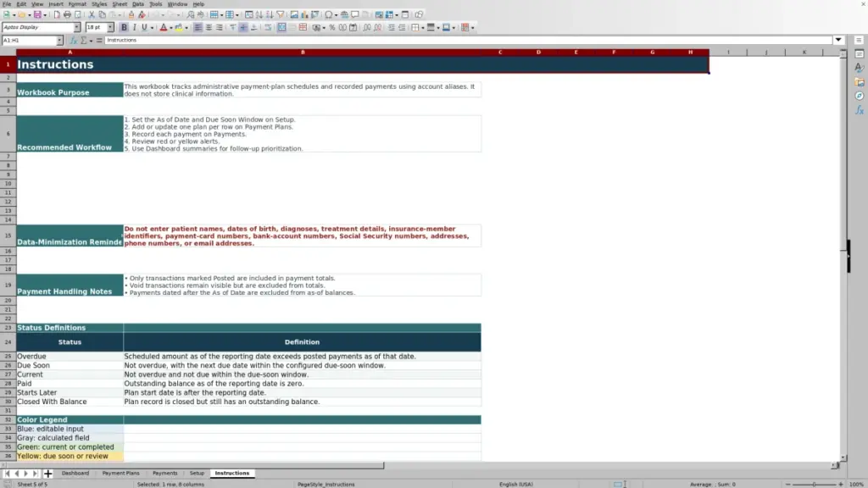Toggle Align Left
Viewport: 868px width, 488px height.
(198, 27)
